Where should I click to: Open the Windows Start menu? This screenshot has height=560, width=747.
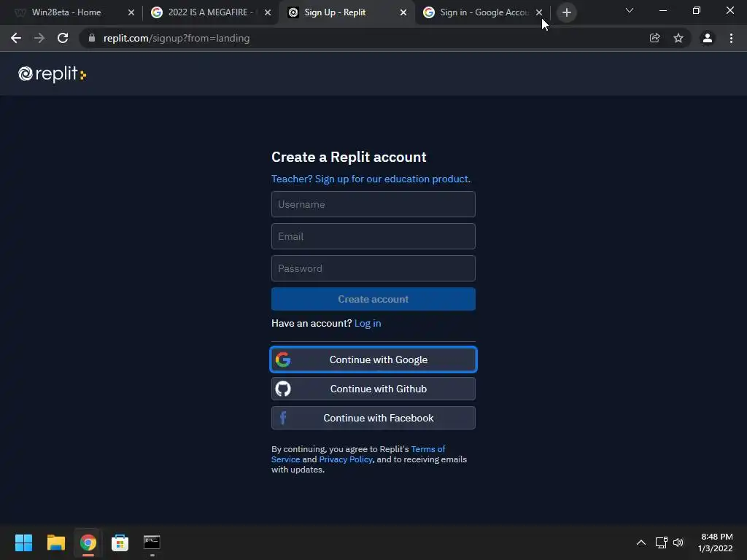(23, 542)
